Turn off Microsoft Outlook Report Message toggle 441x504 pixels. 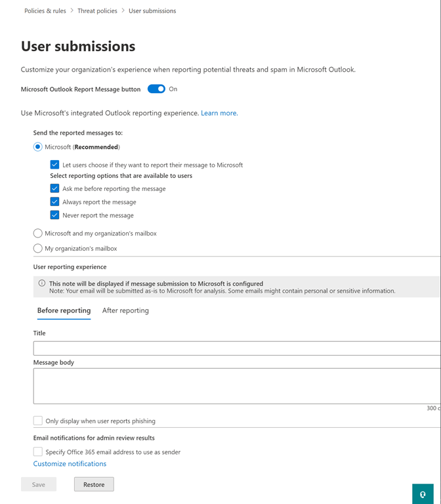pos(156,89)
